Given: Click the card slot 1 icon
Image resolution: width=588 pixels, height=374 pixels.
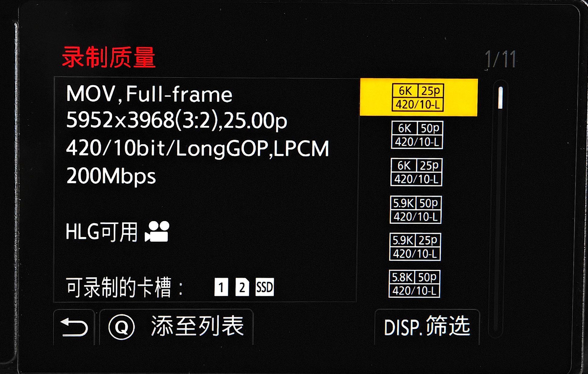Looking at the screenshot, I should pyautogui.click(x=221, y=287).
